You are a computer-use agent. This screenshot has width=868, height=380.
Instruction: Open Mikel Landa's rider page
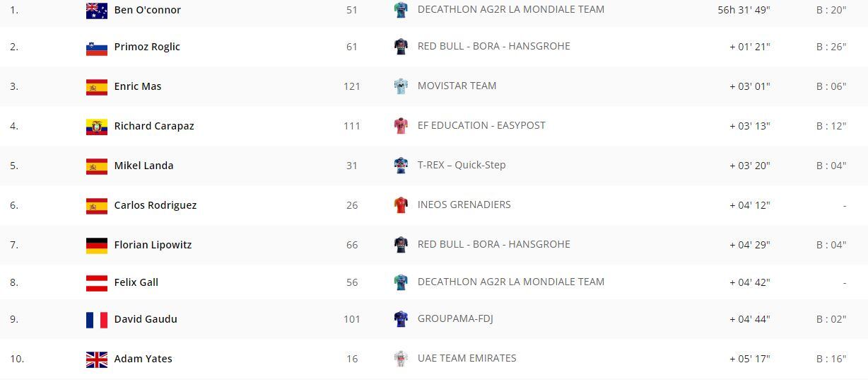(143, 166)
